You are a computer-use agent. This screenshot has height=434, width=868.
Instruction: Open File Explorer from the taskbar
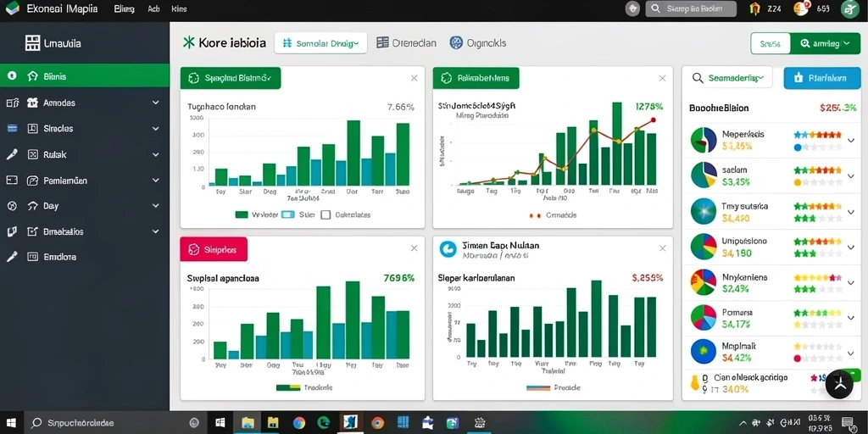pyautogui.click(x=248, y=423)
